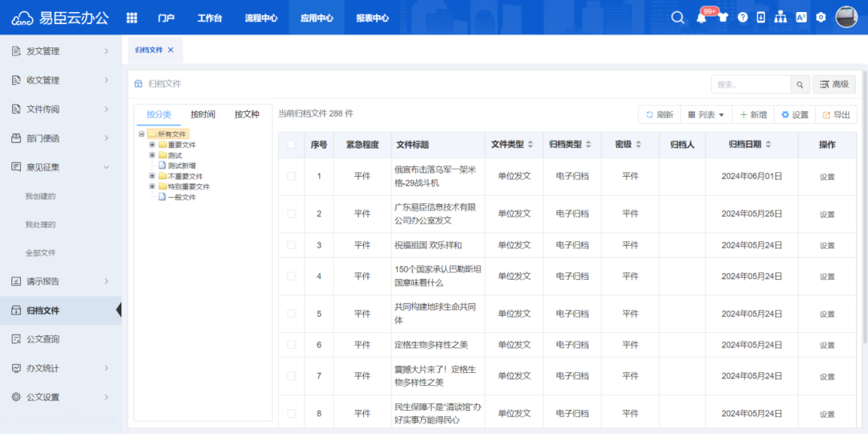The image size is (868, 434).
Task: Open notifications bell with 99+ badge
Action: 702,18
